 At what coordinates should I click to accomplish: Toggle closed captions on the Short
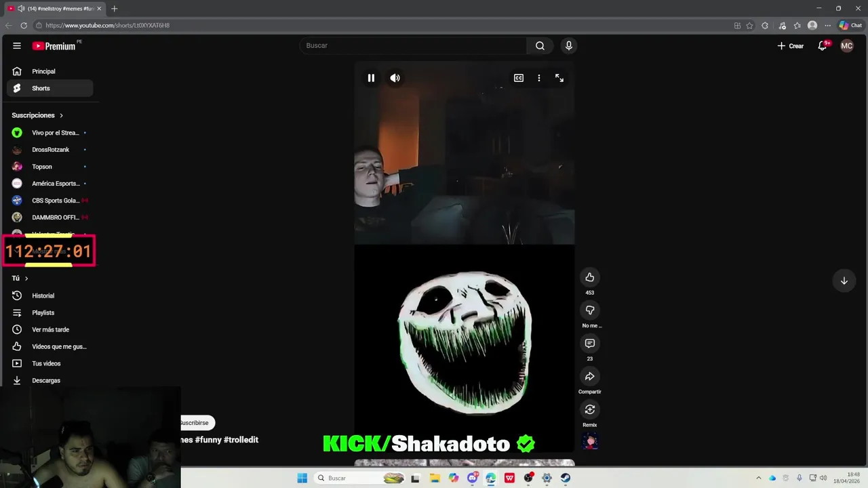pos(519,78)
